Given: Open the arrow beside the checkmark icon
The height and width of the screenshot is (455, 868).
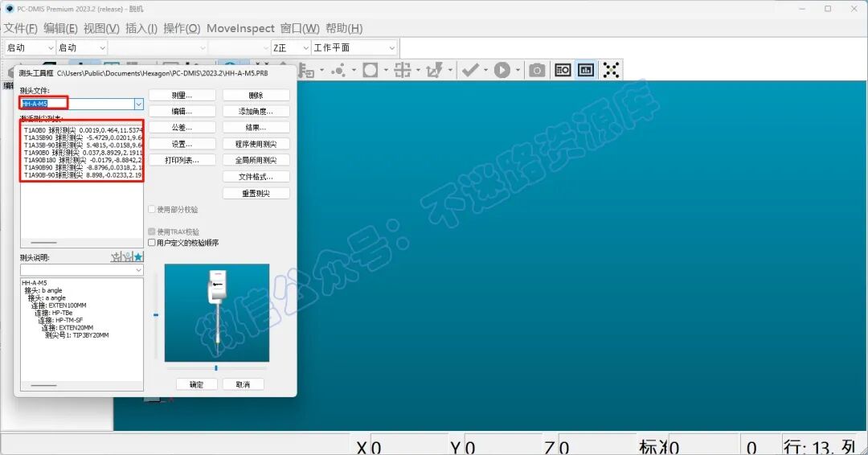Looking at the screenshot, I should click(485, 70).
